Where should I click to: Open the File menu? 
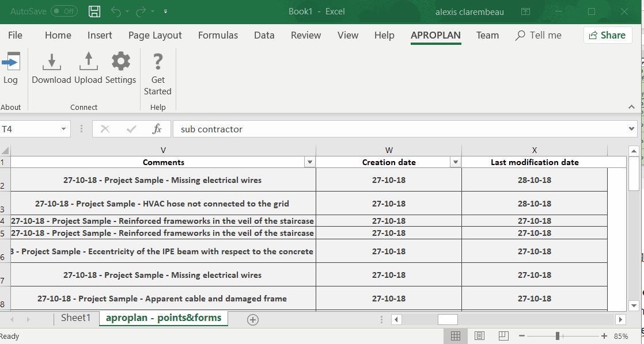coord(15,35)
